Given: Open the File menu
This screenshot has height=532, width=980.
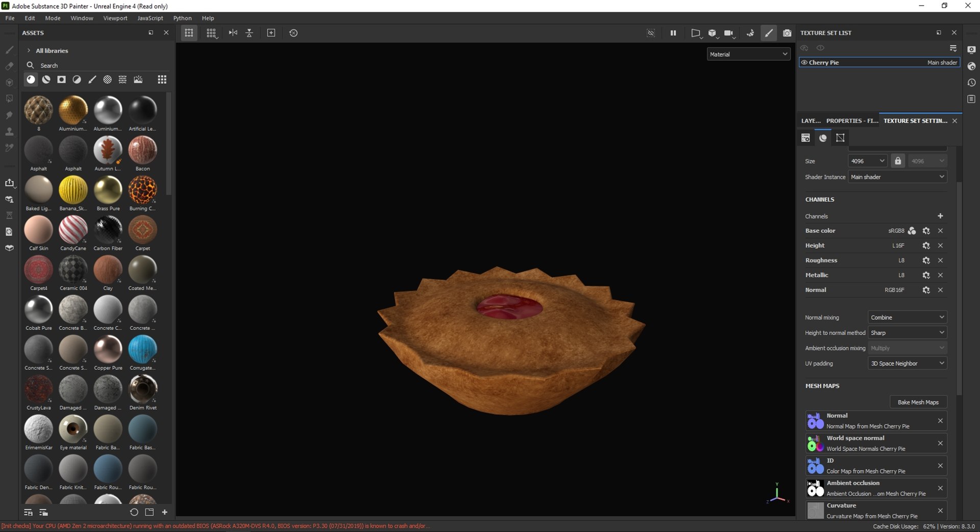Looking at the screenshot, I should click(x=10, y=18).
